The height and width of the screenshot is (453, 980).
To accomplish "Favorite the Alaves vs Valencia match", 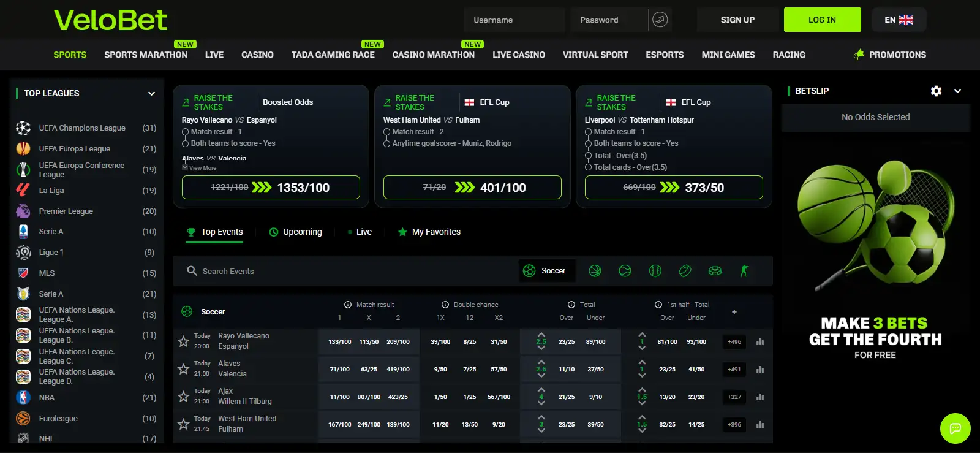I will point(183,369).
